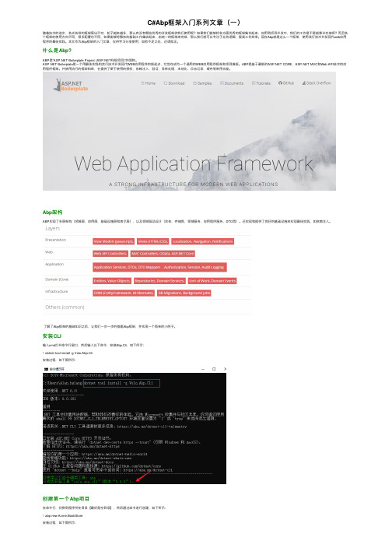Viewport: 392px width, 555px height.
Task: Click the Layers label in diagram
Action: 52,228
